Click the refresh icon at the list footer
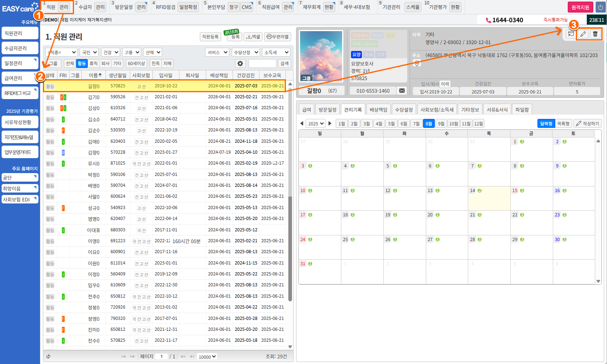Screen dimensions: 607x364 pos(49,356)
